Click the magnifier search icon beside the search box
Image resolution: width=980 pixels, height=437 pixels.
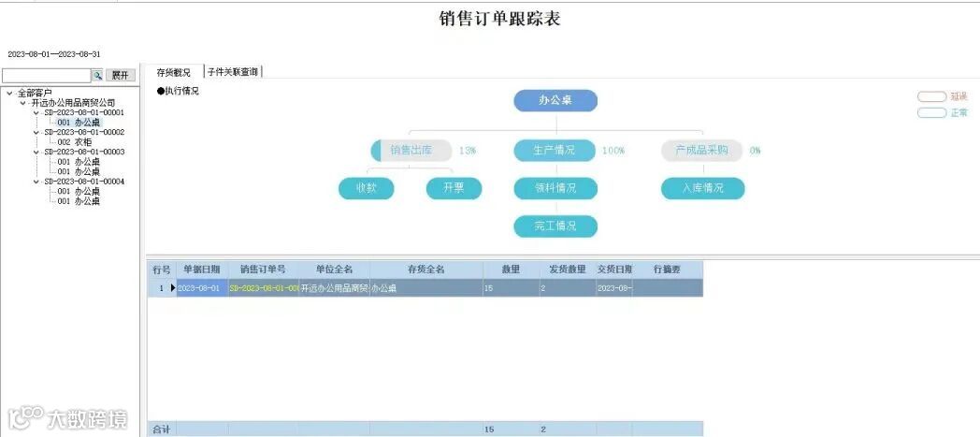pos(97,75)
